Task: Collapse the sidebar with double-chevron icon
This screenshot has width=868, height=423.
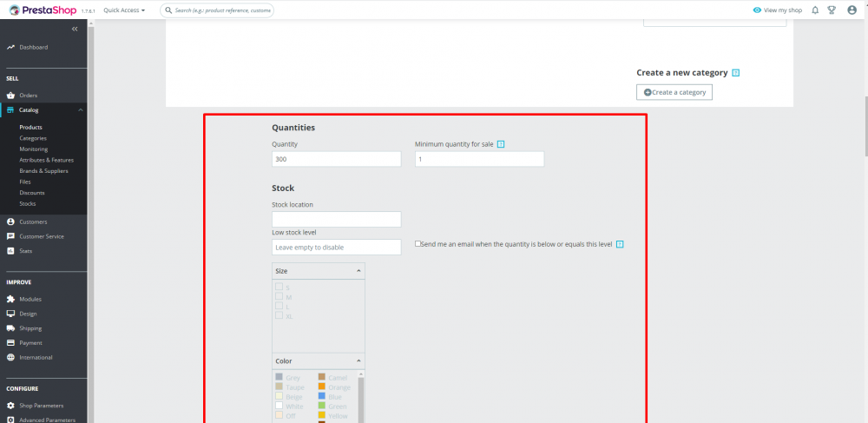Action: tap(75, 29)
